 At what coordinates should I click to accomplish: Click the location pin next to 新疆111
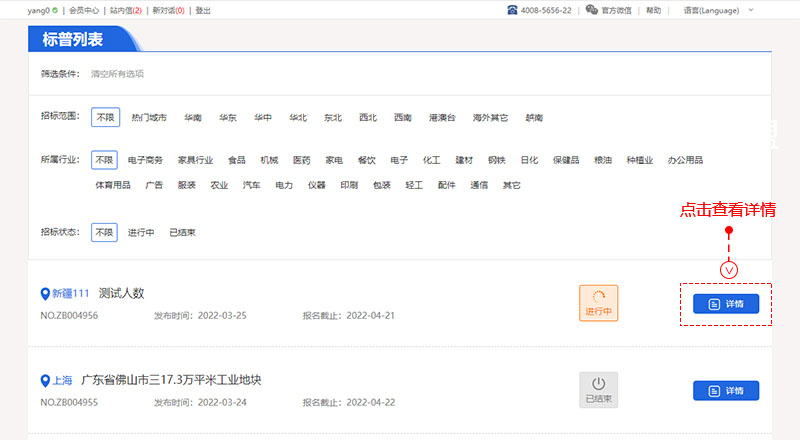pyautogui.click(x=45, y=294)
